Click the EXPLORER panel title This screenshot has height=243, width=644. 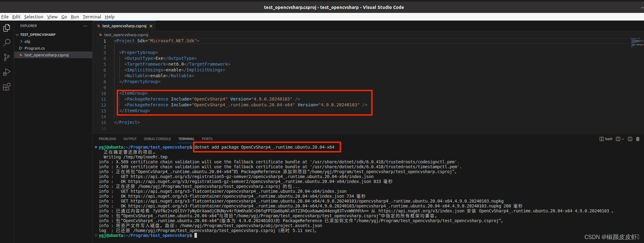click(29, 26)
